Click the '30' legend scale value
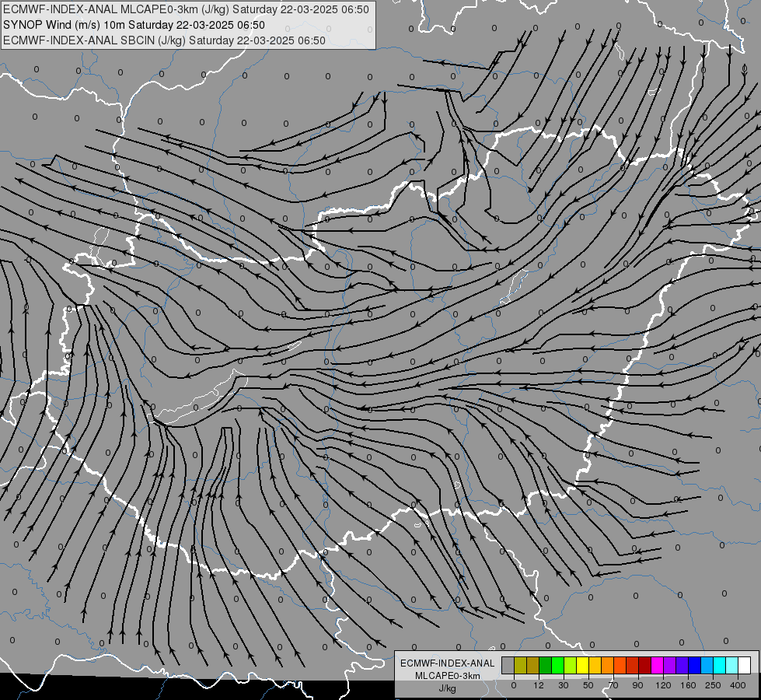Image resolution: width=761 pixels, height=700 pixels. pos(564,685)
